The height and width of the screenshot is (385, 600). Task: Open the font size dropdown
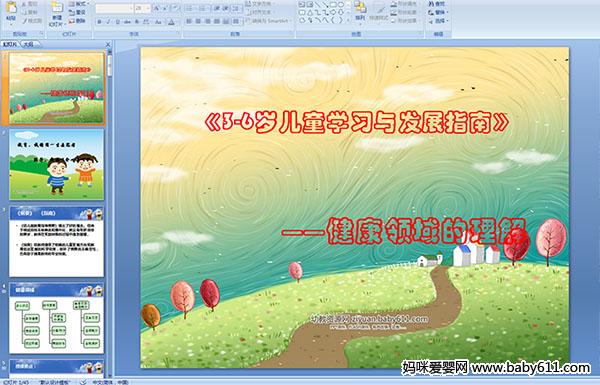coord(147,8)
